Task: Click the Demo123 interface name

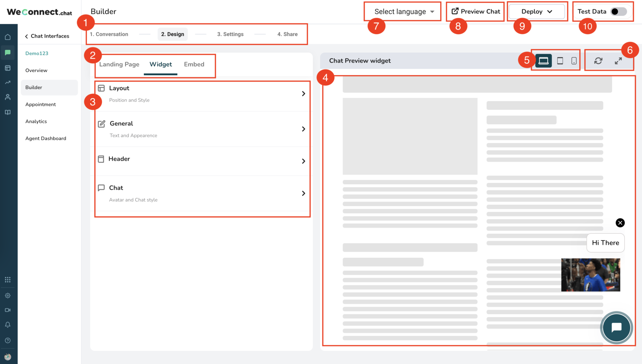Action: click(x=37, y=53)
